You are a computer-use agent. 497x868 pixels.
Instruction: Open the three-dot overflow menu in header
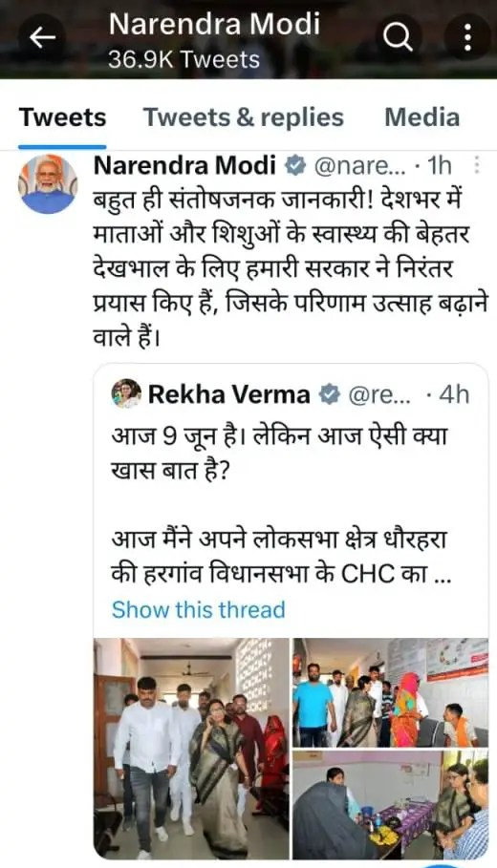click(468, 37)
